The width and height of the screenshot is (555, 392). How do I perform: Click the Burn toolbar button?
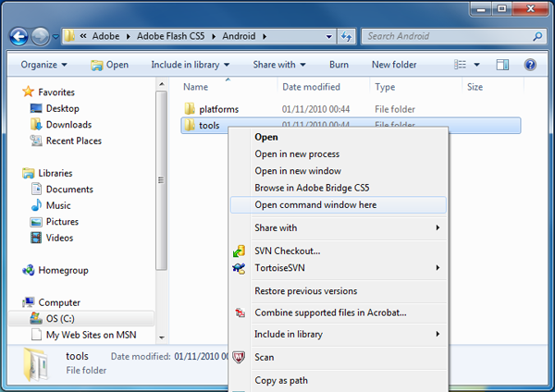pyautogui.click(x=339, y=65)
